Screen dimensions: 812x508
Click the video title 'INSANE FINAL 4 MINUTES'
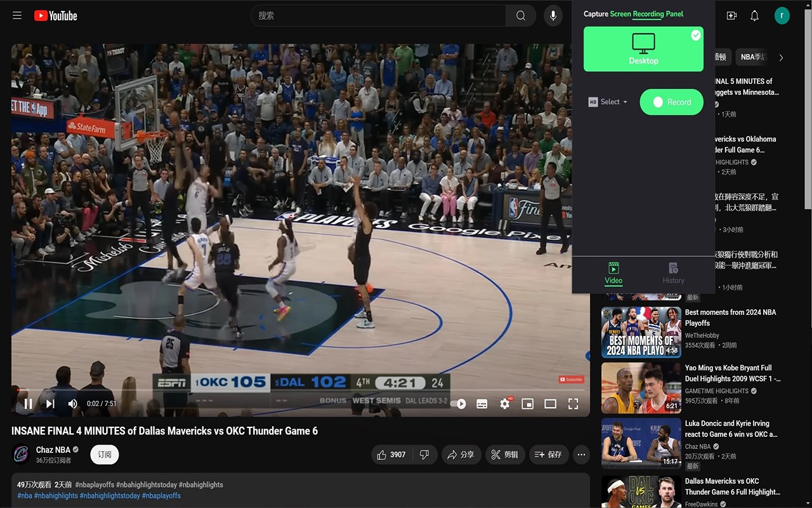click(x=165, y=431)
